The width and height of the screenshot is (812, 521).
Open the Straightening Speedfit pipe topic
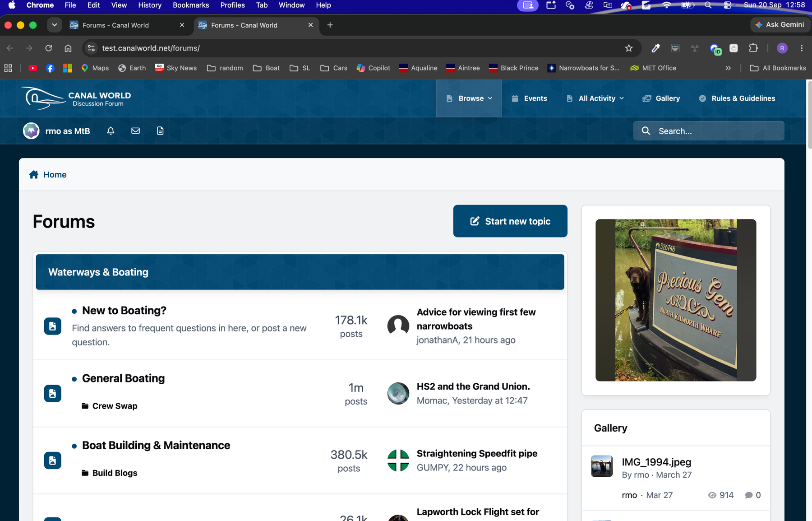pos(477,454)
